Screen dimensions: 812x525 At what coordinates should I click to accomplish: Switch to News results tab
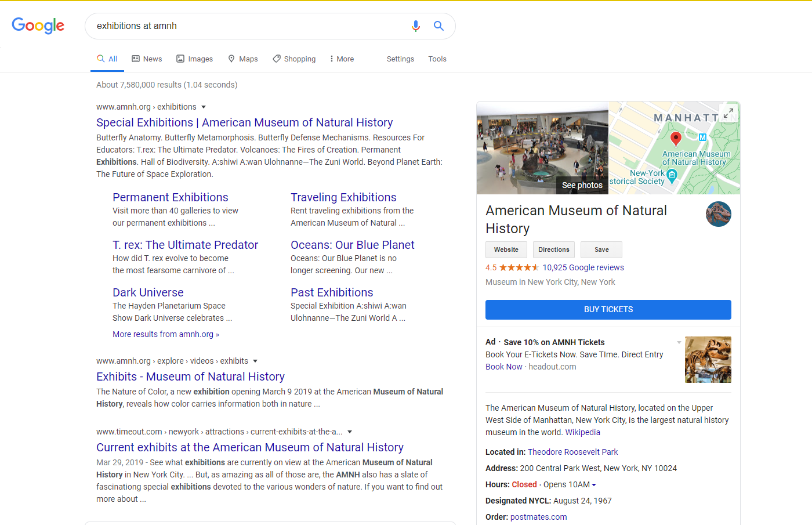[x=147, y=59]
